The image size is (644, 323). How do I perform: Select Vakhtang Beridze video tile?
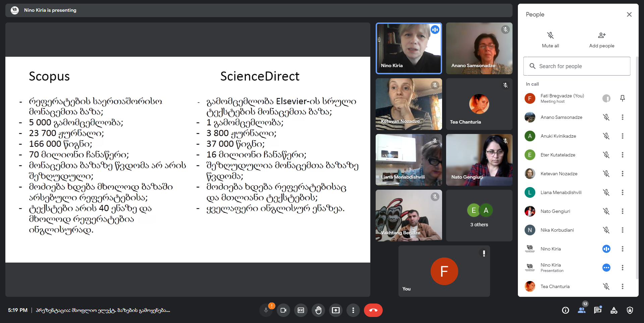[409, 215]
